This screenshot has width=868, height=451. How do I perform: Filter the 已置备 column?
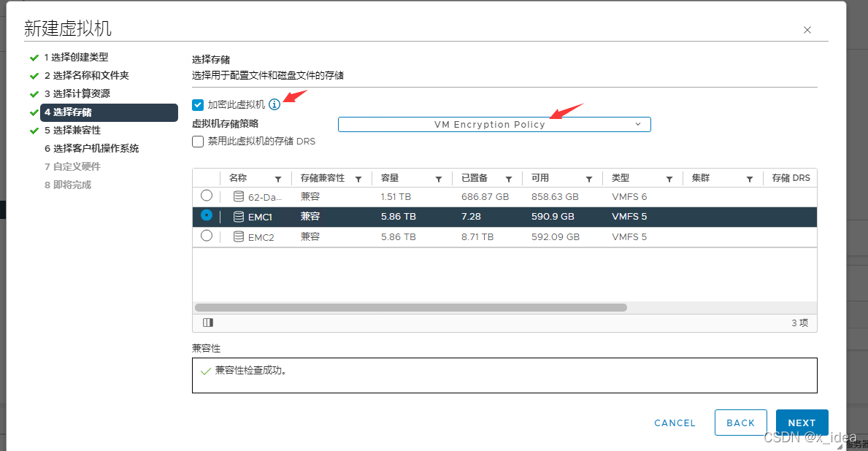[x=508, y=179]
